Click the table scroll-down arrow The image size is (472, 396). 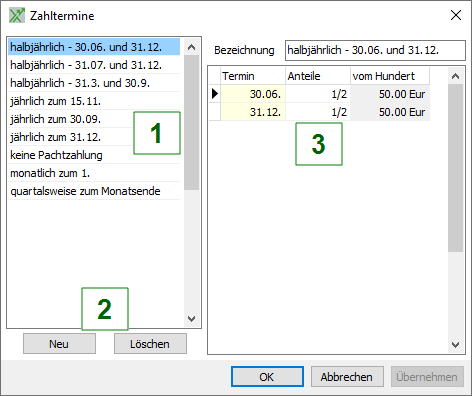pos(455,345)
